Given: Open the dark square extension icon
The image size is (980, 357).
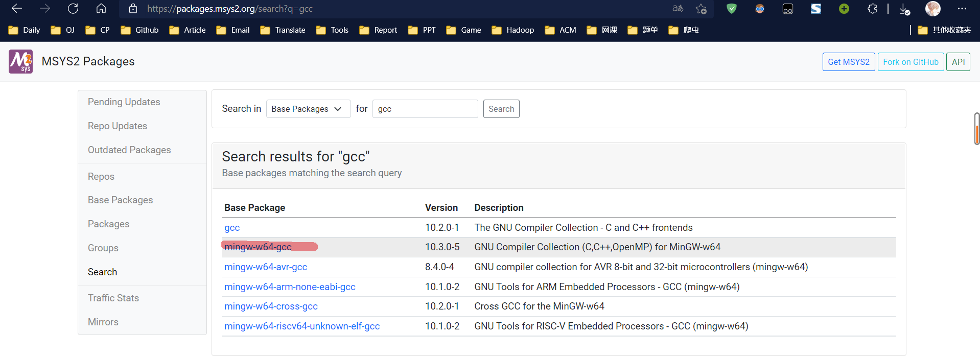Looking at the screenshot, I should coord(788,9).
